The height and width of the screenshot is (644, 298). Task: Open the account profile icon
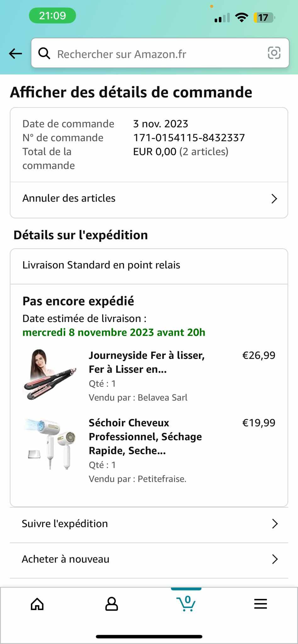pos(111,604)
